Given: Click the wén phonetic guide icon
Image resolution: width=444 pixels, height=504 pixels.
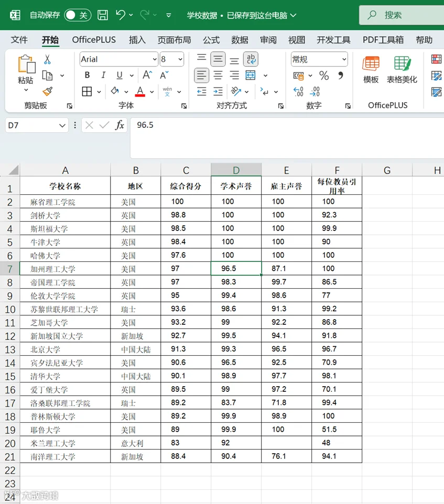Looking at the screenshot, I should tap(167, 92).
